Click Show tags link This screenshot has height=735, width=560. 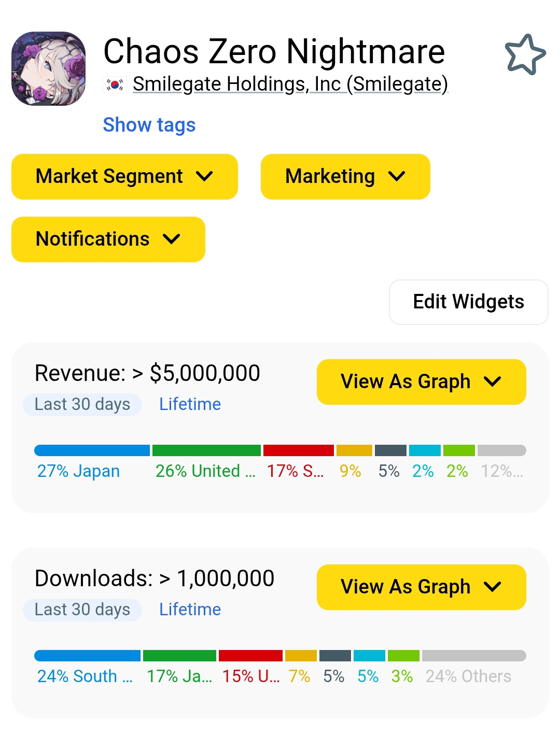pos(149,125)
